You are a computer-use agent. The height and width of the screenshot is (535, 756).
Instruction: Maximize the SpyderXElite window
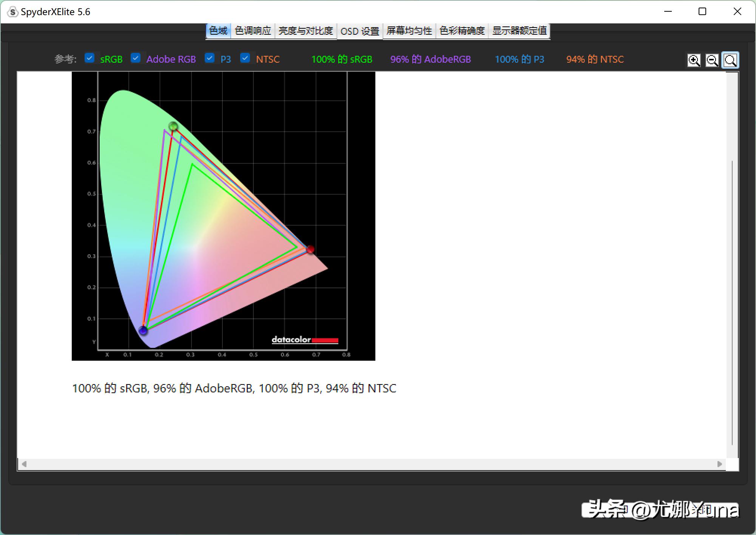click(x=702, y=12)
